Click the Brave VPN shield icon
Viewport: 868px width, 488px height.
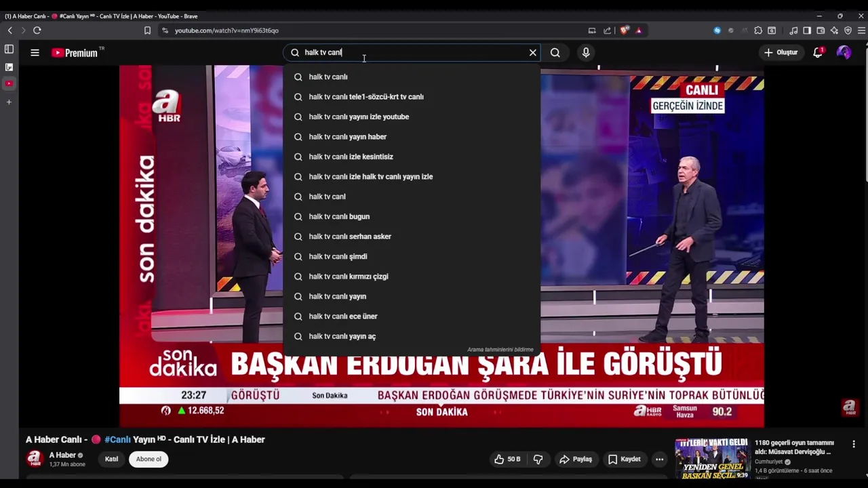point(848,30)
